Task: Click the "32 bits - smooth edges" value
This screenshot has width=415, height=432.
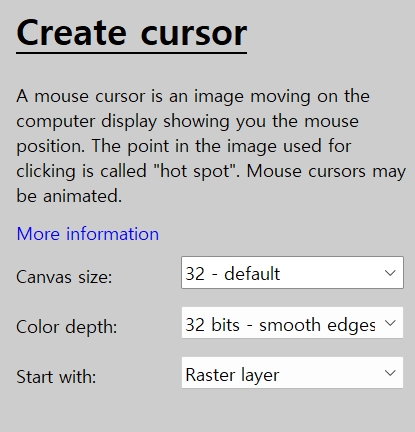Action: coord(280,325)
